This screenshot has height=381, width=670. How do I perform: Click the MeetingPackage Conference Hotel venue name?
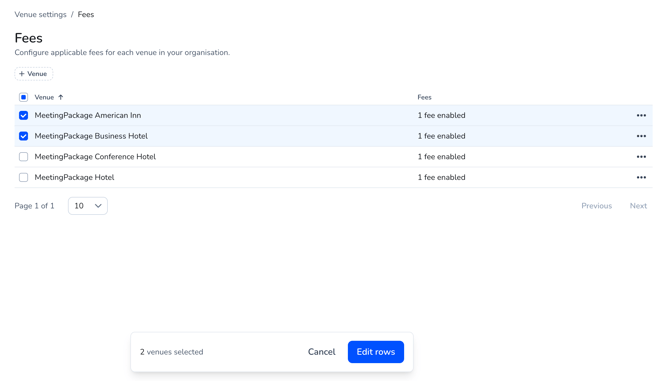tap(95, 157)
